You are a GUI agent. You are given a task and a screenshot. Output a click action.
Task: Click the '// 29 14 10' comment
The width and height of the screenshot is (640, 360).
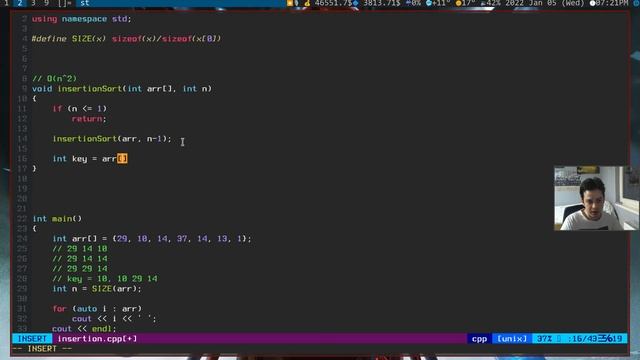80,249
